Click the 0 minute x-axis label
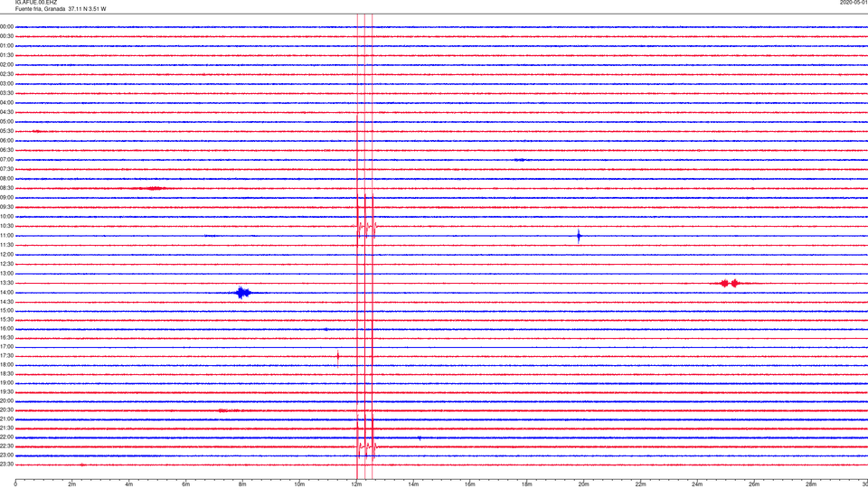The width and height of the screenshot is (868, 488). tap(15, 484)
